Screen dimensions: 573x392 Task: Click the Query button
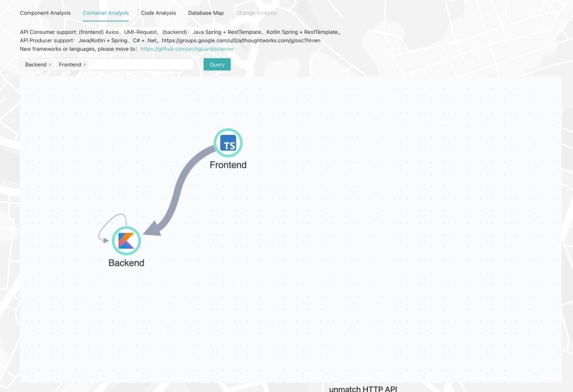coord(217,64)
